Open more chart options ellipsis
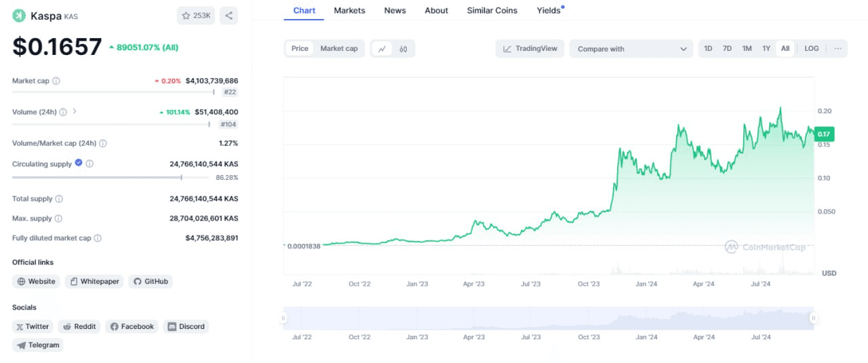Viewport: 868px width, 363px height. pos(837,49)
